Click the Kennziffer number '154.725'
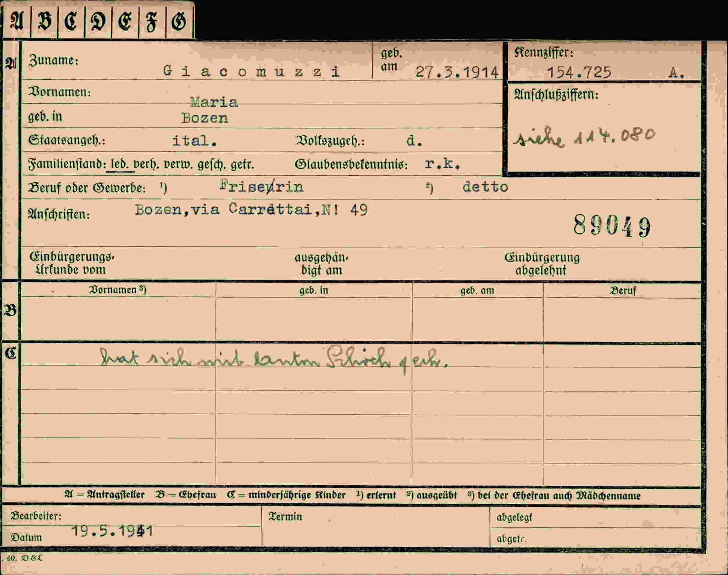Image resolution: width=728 pixels, height=575 pixels. coord(579,72)
